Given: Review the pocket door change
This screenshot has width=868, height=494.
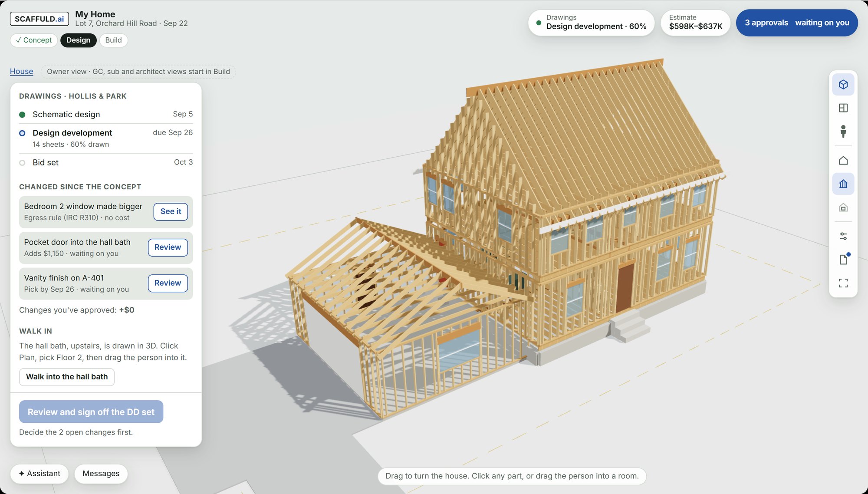Looking at the screenshot, I should coord(168,247).
